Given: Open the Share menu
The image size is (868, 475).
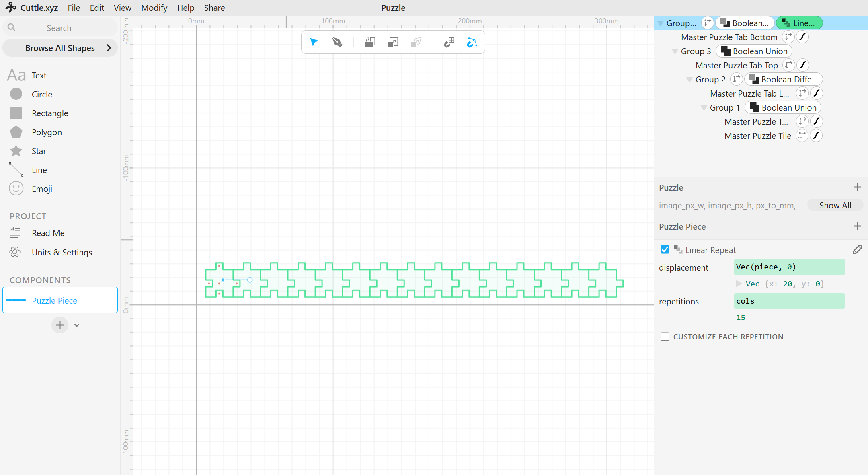Looking at the screenshot, I should tap(214, 8).
